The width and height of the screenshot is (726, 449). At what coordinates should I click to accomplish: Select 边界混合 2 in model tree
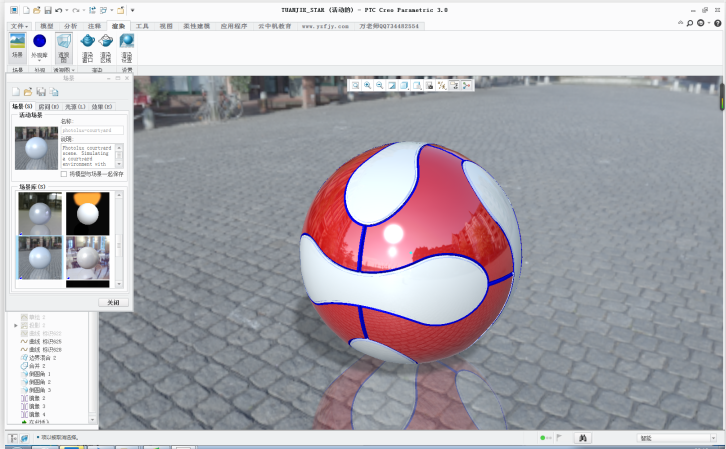click(x=38, y=358)
